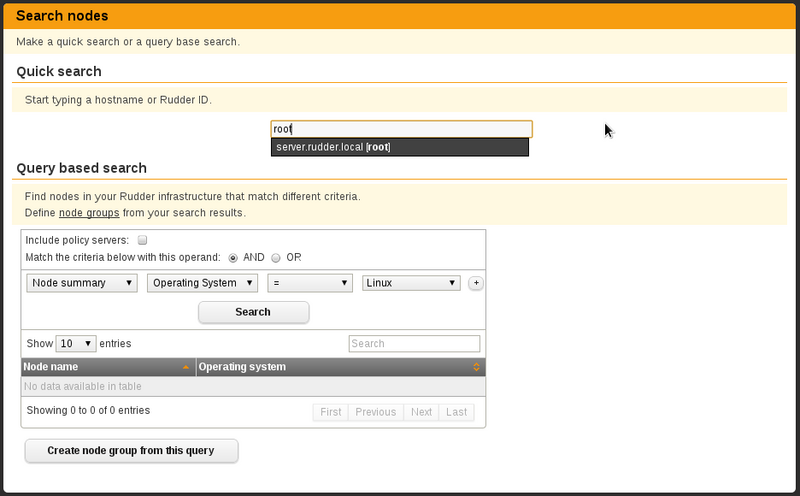
Task: Sort by Node name column header
Action: 108,367
